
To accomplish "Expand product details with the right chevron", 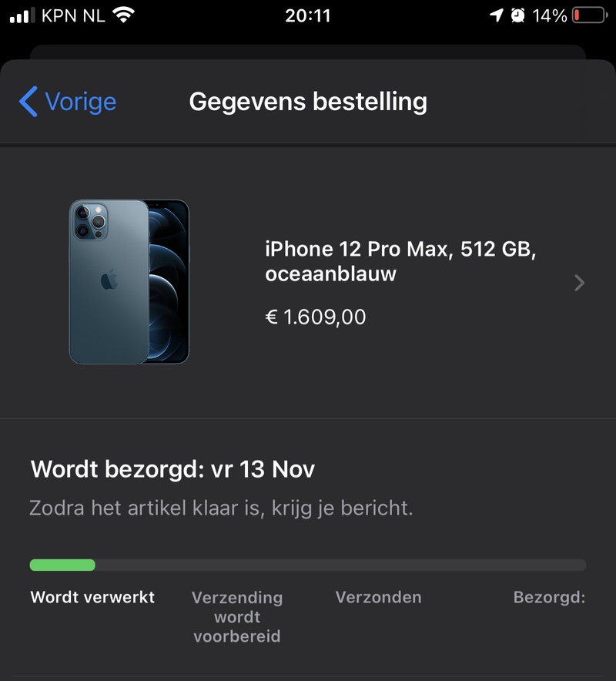I will point(580,283).
